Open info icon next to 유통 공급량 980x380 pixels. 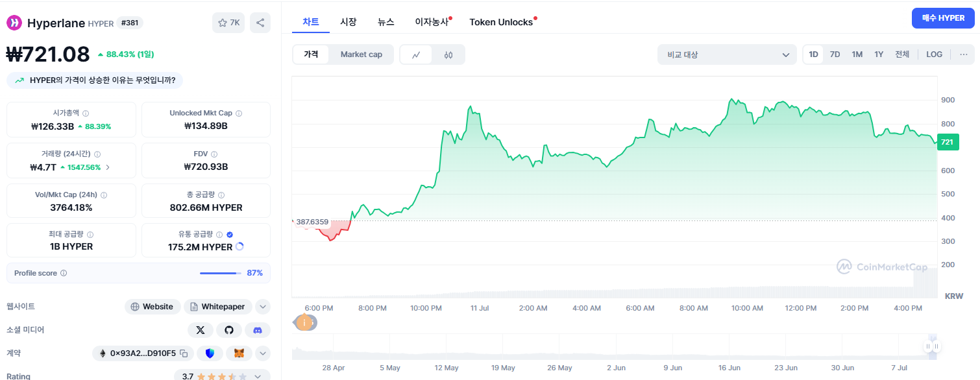(219, 234)
